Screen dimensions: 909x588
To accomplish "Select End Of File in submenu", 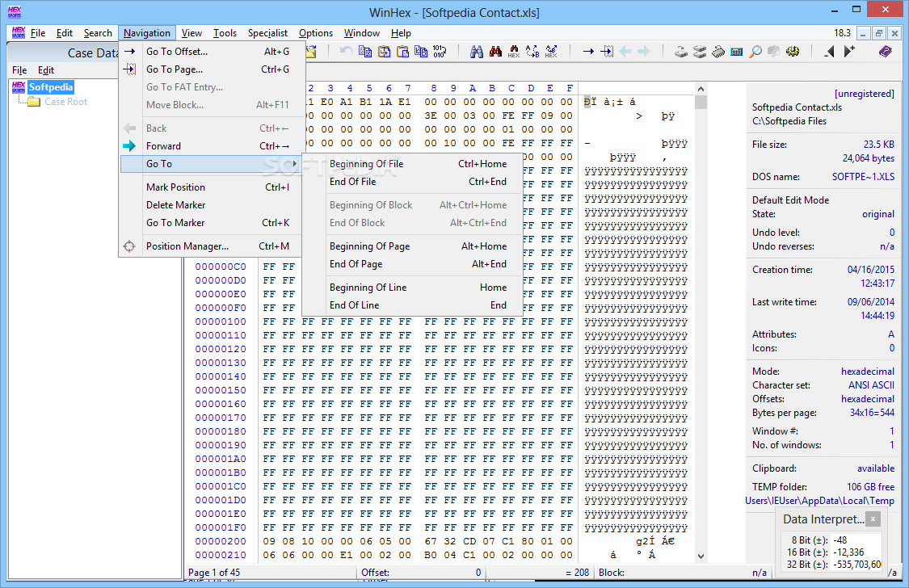I will tap(412, 181).
